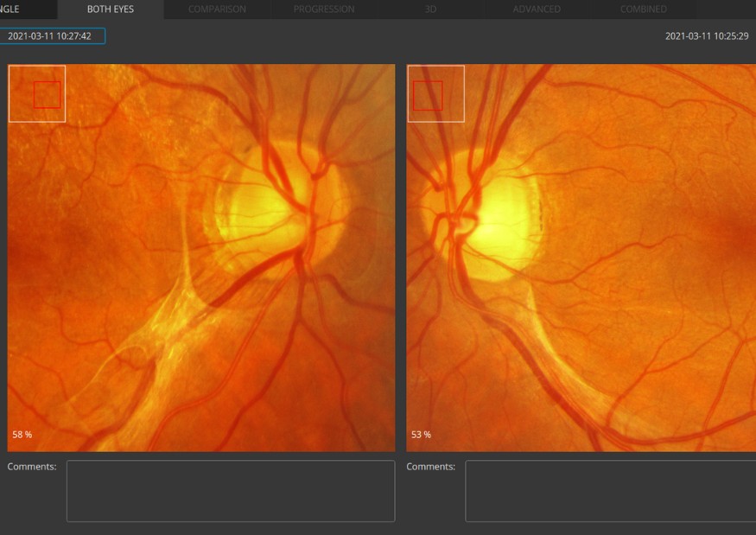Click the left image navigator overview thumbnail
The width and height of the screenshot is (756, 535).
click(37, 93)
